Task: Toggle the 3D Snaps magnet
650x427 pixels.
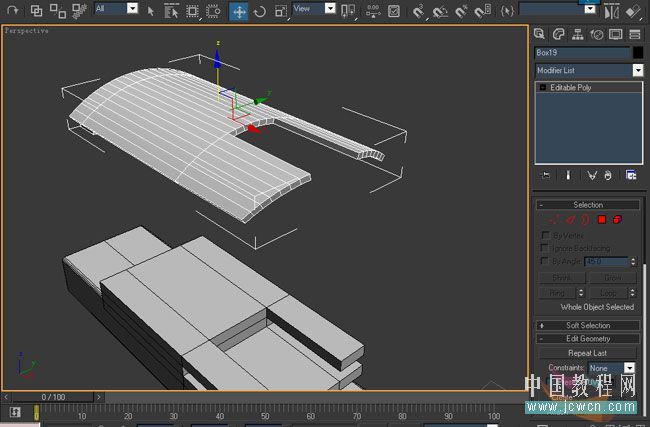Action: click(x=419, y=11)
